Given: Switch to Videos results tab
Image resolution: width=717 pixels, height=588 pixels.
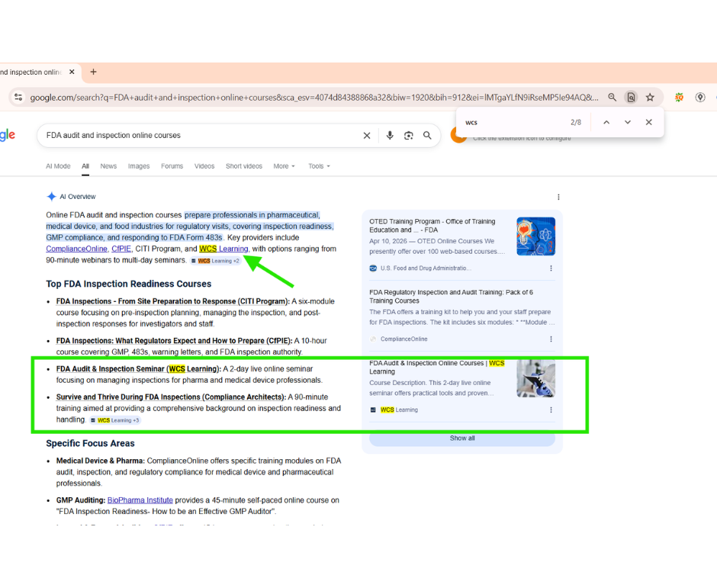Looking at the screenshot, I should tap(204, 166).
